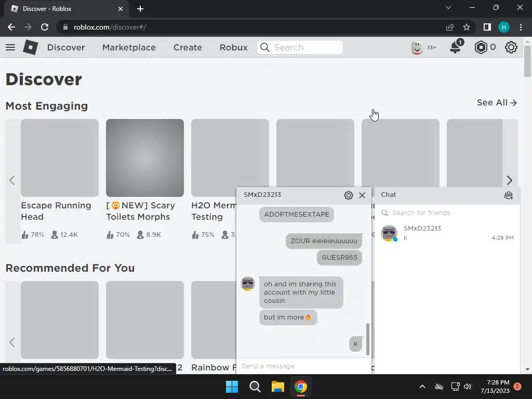Viewport: 532px width, 399px height.
Task: Select the Discover - Roblox browser tab
Action: (66, 9)
